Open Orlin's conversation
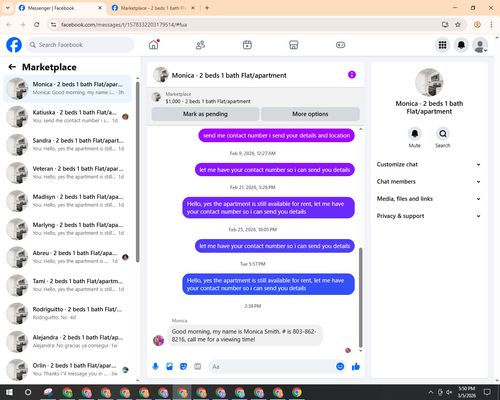500x400 pixels. (x=67, y=369)
